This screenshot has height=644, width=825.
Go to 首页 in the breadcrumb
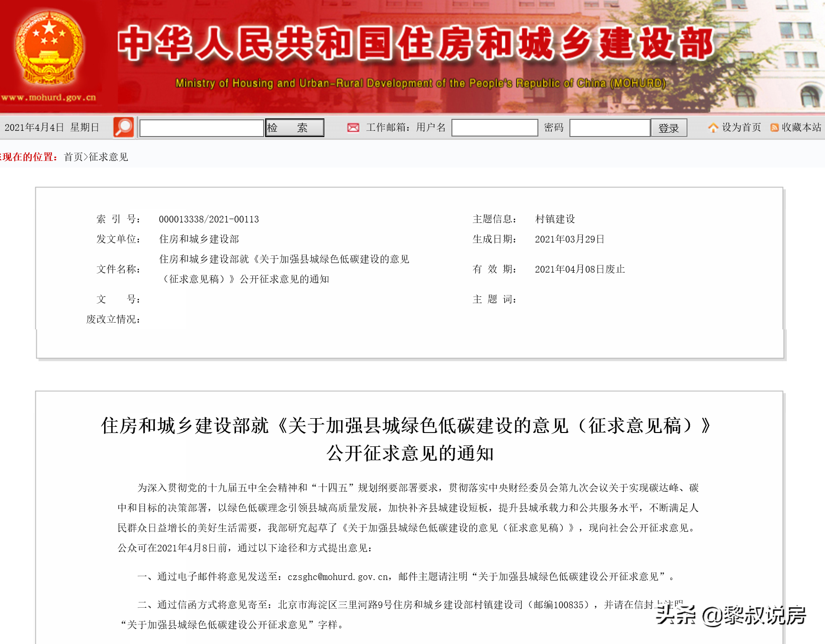click(74, 157)
